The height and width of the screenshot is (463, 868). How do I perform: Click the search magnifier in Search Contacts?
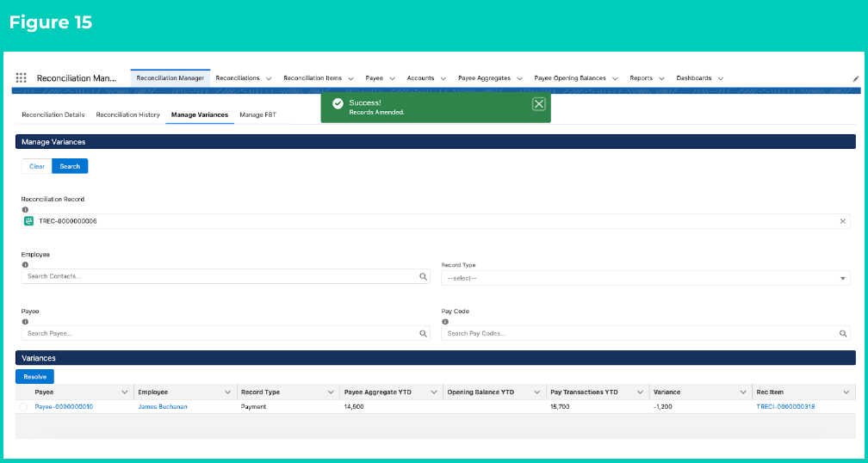coord(422,276)
